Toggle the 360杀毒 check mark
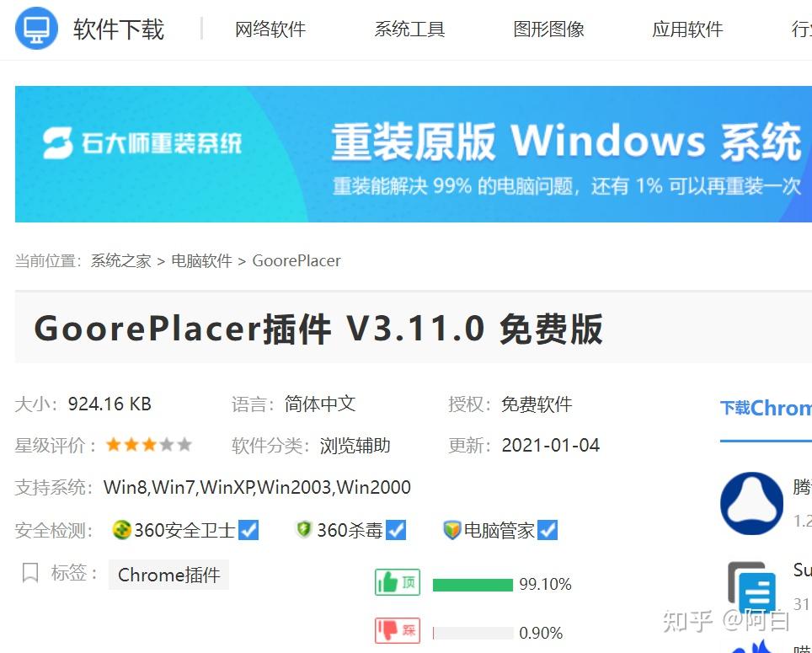Screen dimensions: 812x653 tap(396, 530)
